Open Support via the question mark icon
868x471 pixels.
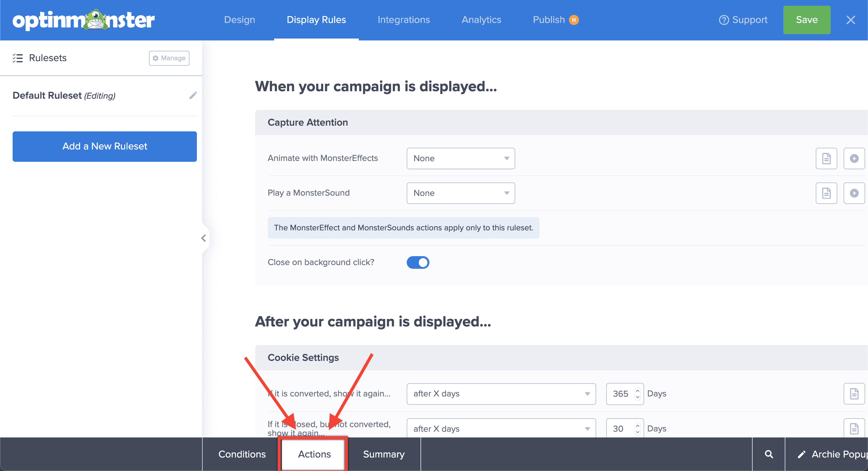click(724, 20)
